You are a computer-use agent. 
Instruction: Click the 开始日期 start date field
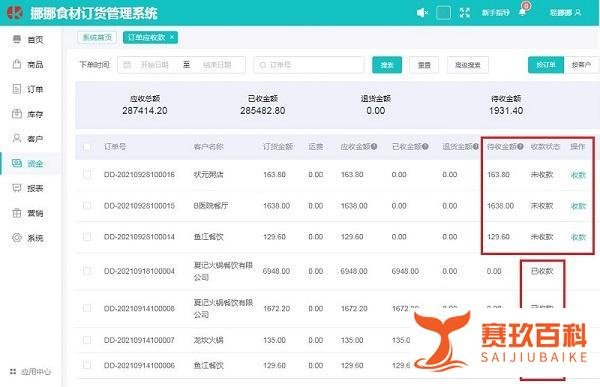pos(155,65)
